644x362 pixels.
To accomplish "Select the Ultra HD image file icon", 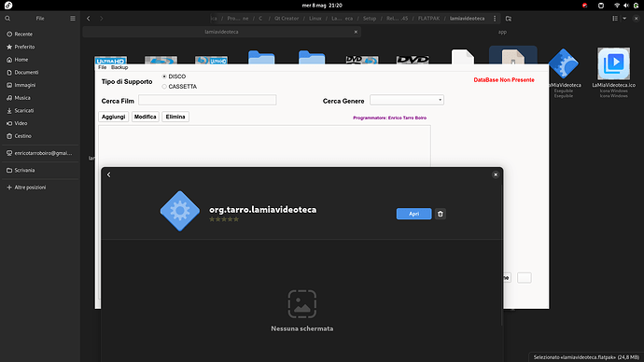I will 110,61.
